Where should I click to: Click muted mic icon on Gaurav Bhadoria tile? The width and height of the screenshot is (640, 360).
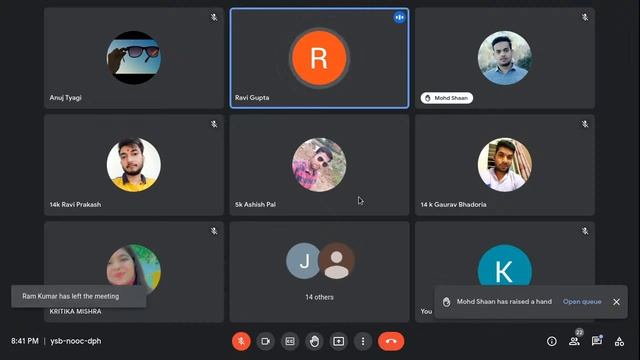[x=585, y=124]
